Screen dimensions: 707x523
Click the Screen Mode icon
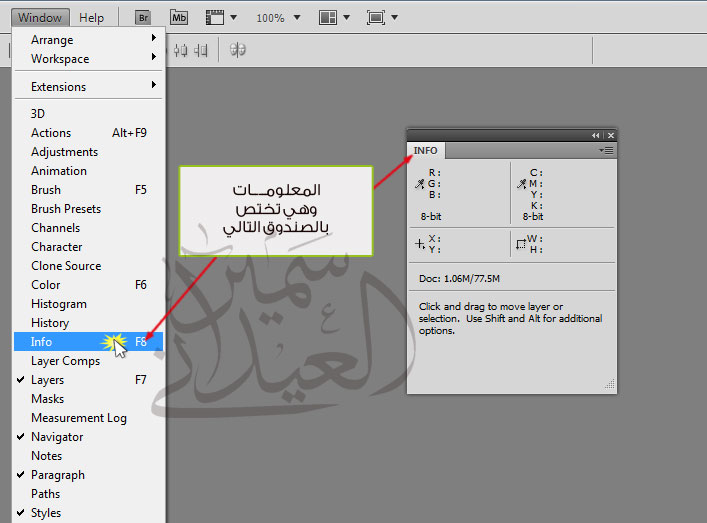click(376, 18)
